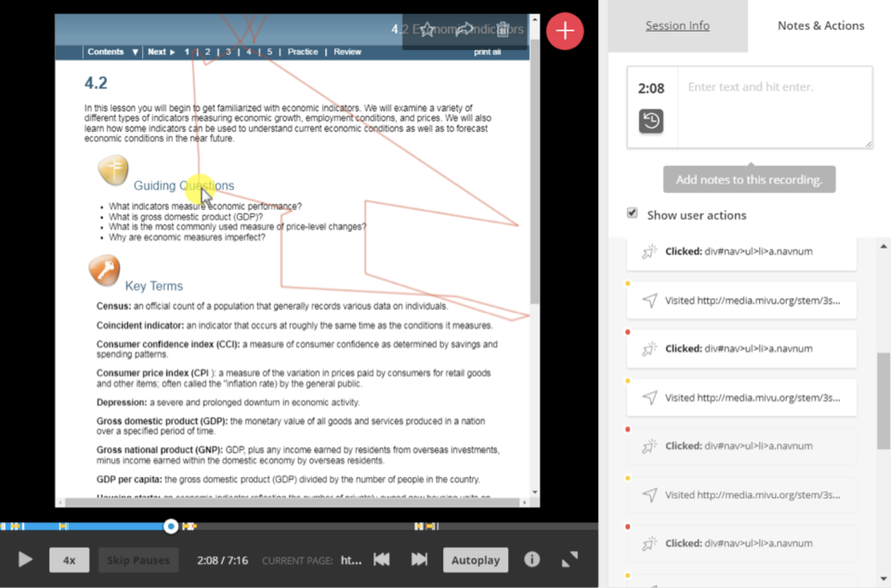891x588 pixels.
Task: Click the share arrow icon
Action: tap(465, 29)
